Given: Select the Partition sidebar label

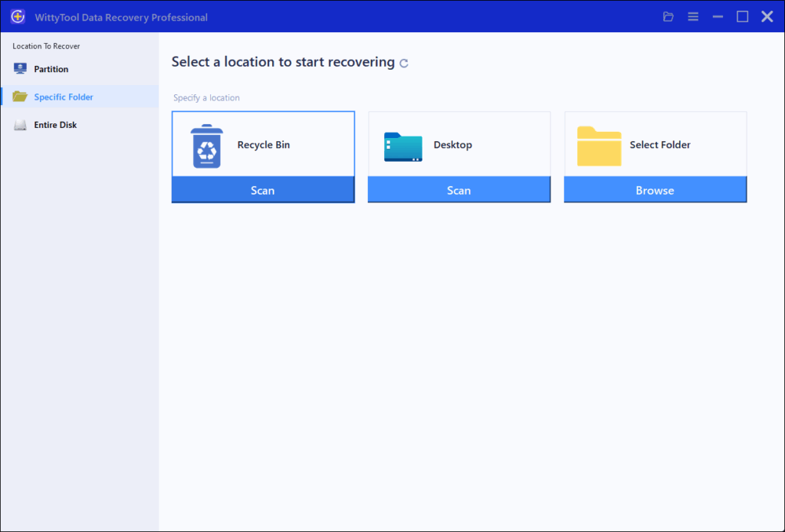Looking at the screenshot, I should [51, 69].
